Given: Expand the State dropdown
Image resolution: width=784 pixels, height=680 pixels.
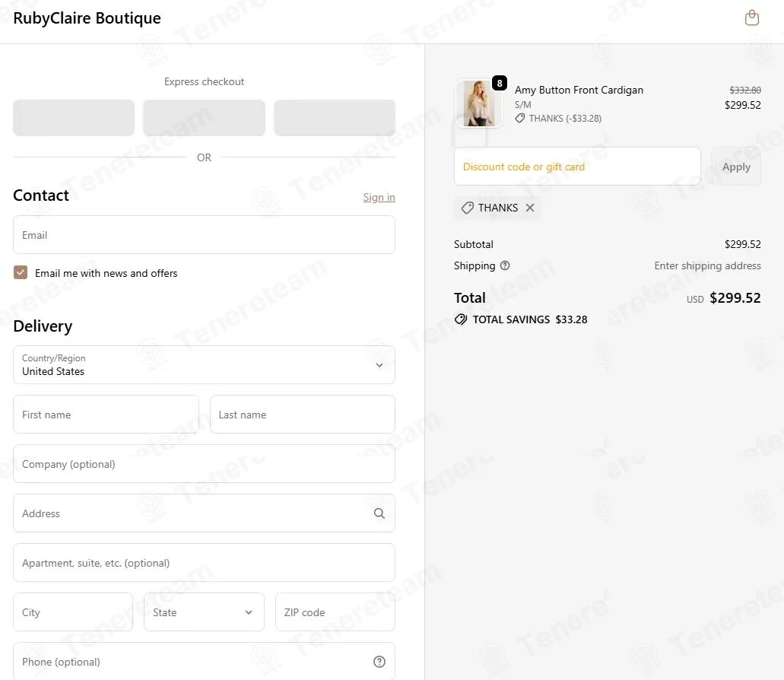Looking at the screenshot, I should [204, 612].
